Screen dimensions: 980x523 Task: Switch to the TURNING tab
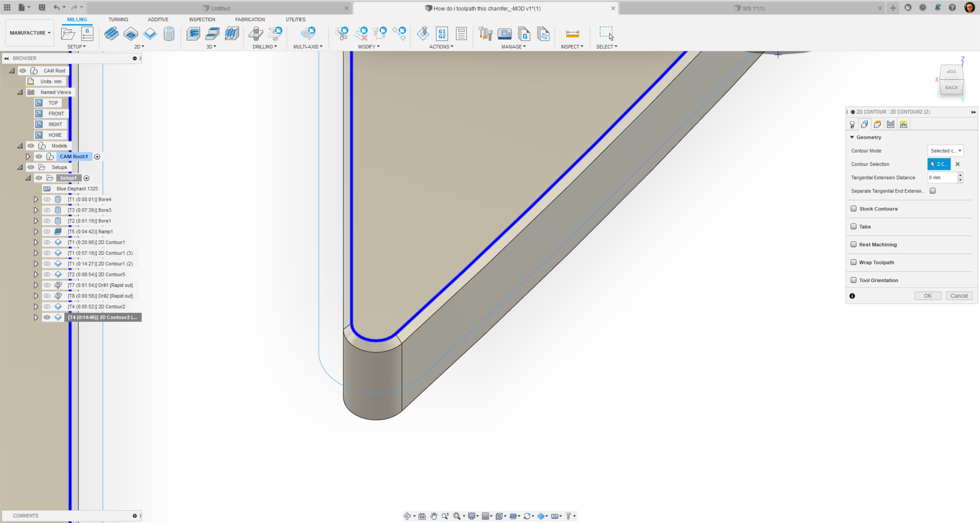pyautogui.click(x=118, y=19)
